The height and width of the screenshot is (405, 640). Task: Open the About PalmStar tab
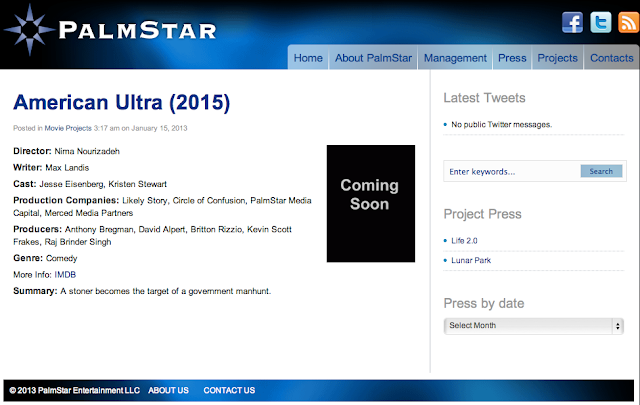373,58
